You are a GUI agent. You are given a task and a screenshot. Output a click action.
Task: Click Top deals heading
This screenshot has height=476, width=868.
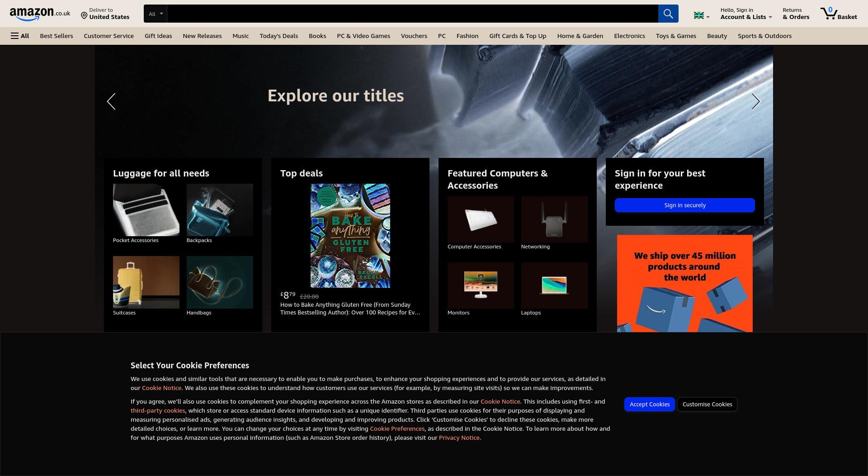[x=302, y=173]
